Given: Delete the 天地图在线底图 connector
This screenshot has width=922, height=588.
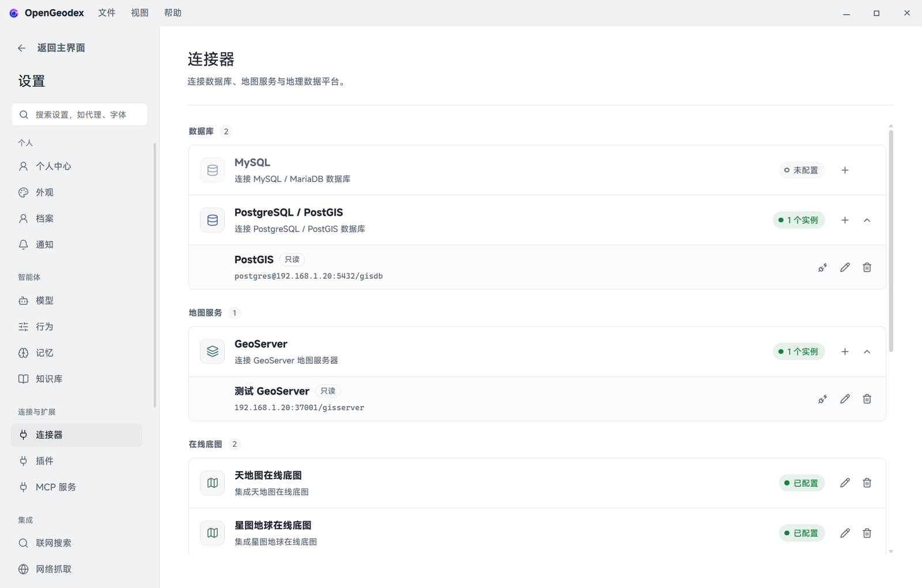Looking at the screenshot, I should tap(867, 483).
